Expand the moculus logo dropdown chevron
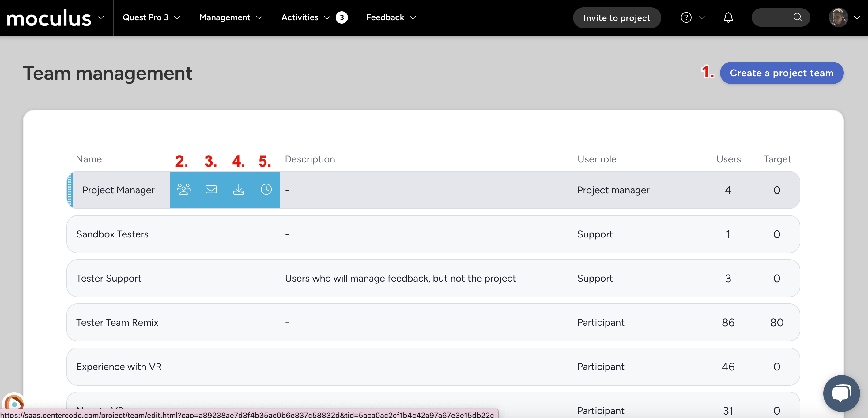 [x=100, y=17]
